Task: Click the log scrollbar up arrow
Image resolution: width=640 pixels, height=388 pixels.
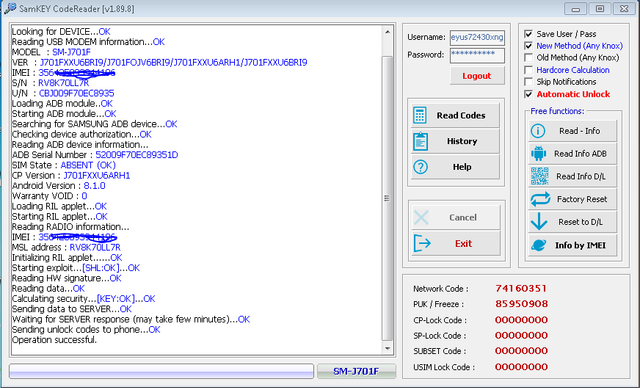Action: (387, 32)
